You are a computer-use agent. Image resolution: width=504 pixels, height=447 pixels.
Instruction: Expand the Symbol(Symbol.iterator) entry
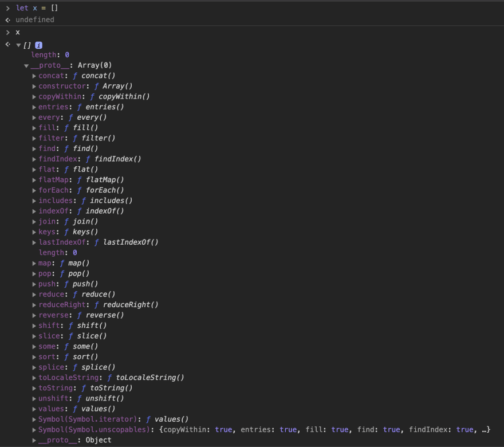(34, 419)
